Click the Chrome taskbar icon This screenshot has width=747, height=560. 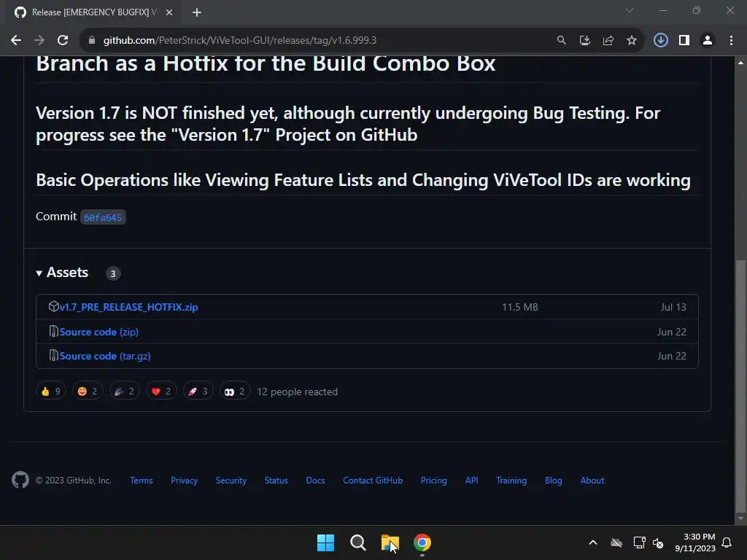422,542
